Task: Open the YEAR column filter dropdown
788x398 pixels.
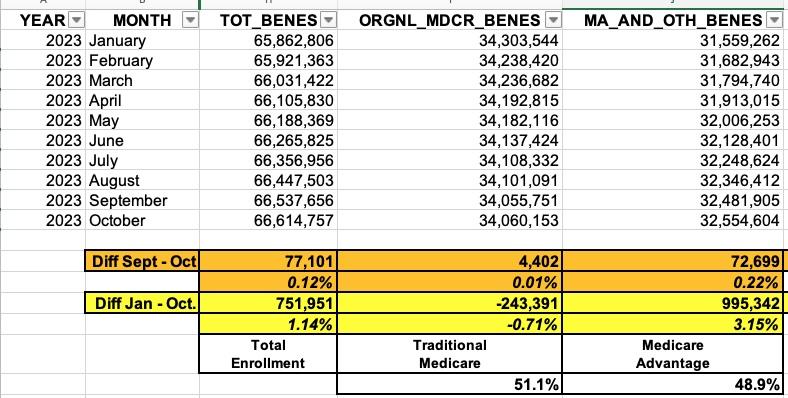Action: click(76, 20)
